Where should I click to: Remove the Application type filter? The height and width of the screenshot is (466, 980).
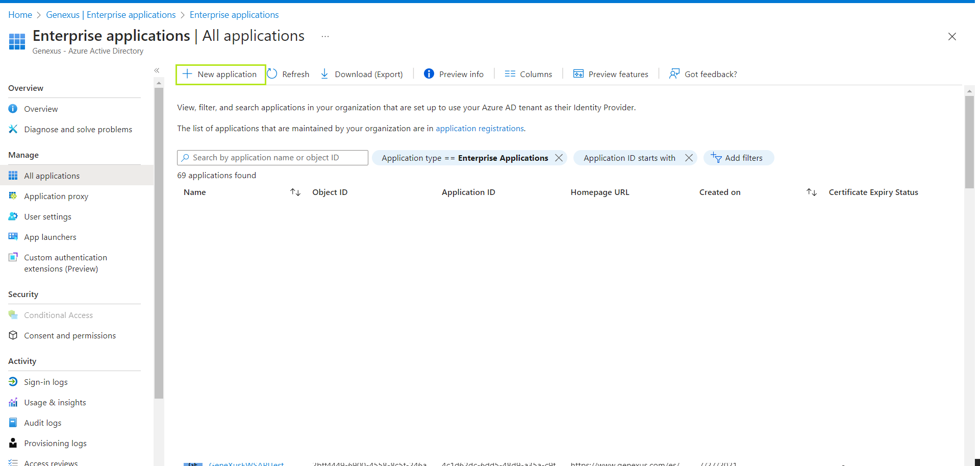click(x=559, y=158)
